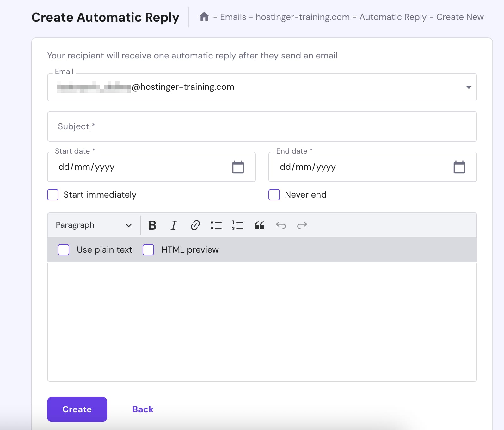This screenshot has width=504, height=430.
Task: Enable Use plain text checkbox
Action: (x=64, y=250)
